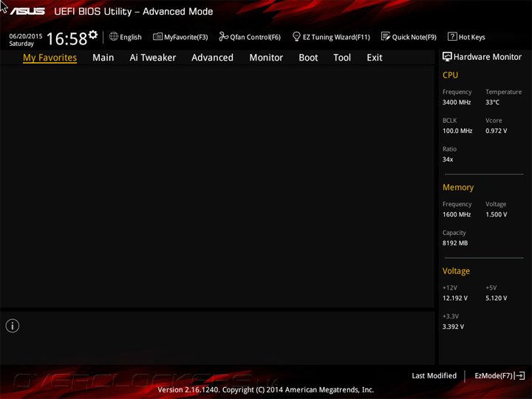Go to the Advanced tab
This screenshot has width=532, height=399.
[212, 58]
